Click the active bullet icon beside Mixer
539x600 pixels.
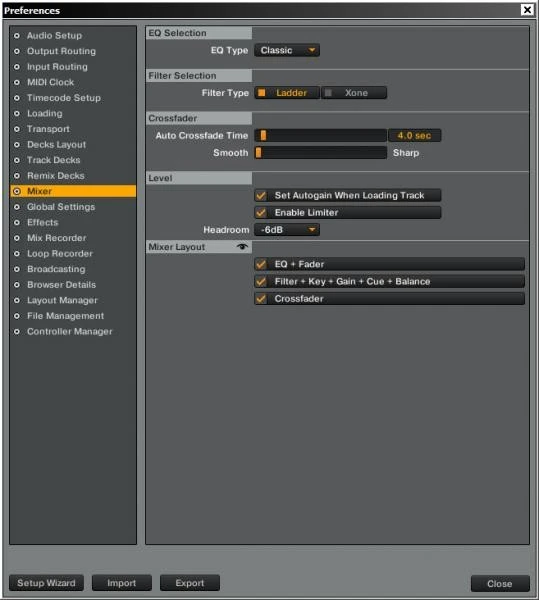pyautogui.click(x=17, y=191)
